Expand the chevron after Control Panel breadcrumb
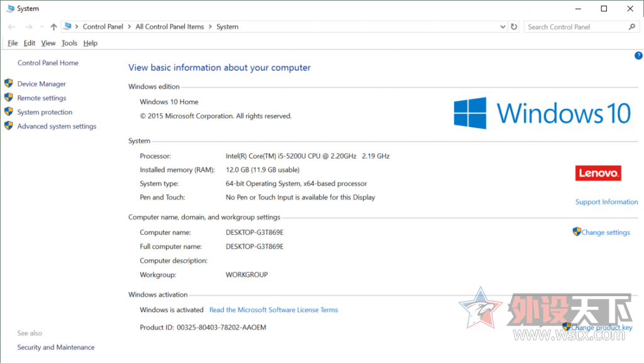The width and height of the screenshot is (644, 363). click(130, 26)
